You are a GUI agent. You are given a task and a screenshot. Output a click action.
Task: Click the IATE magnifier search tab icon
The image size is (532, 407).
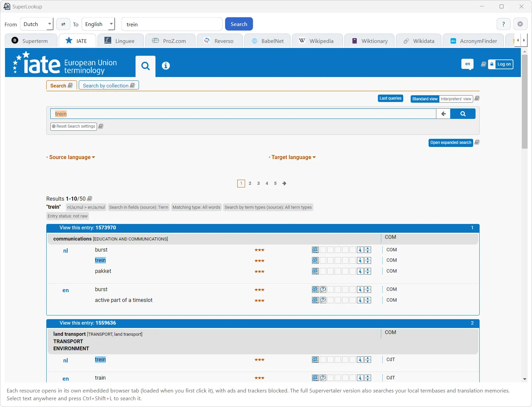tap(145, 66)
